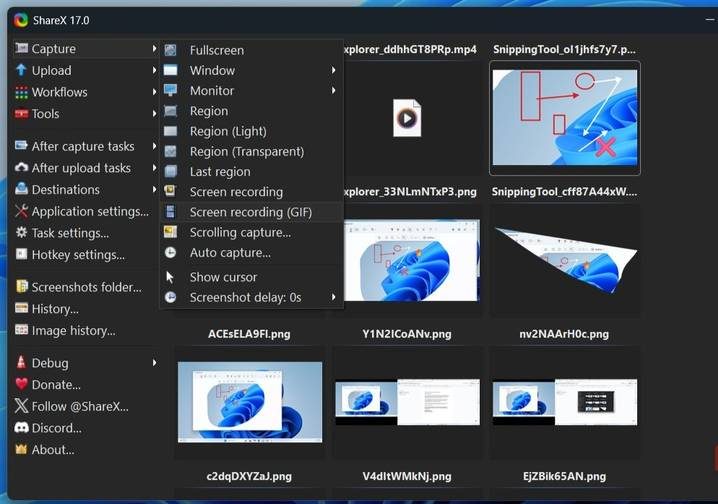Click the Screenshot delay clock icon

tap(170, 297)
